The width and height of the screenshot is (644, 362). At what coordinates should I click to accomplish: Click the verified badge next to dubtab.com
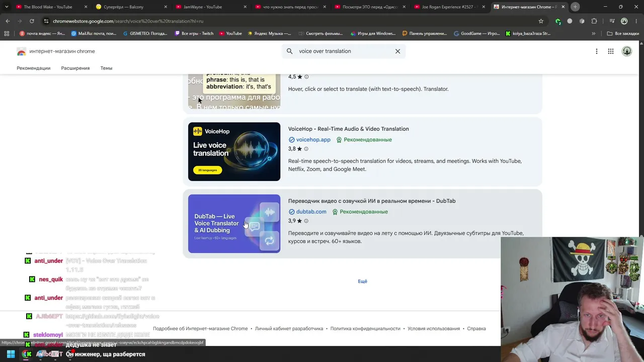click(291, 212)
